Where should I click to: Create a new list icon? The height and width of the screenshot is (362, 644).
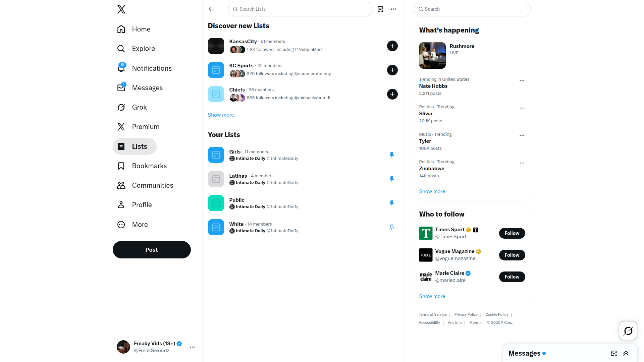380,9
